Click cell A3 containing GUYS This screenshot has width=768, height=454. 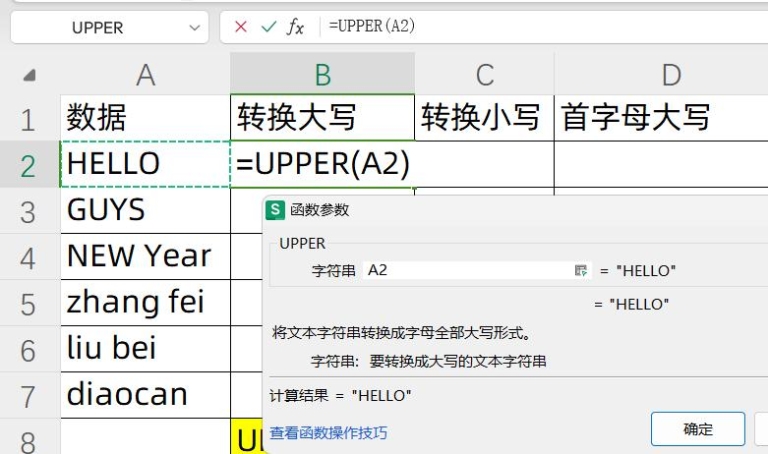(x=145, y=211)
